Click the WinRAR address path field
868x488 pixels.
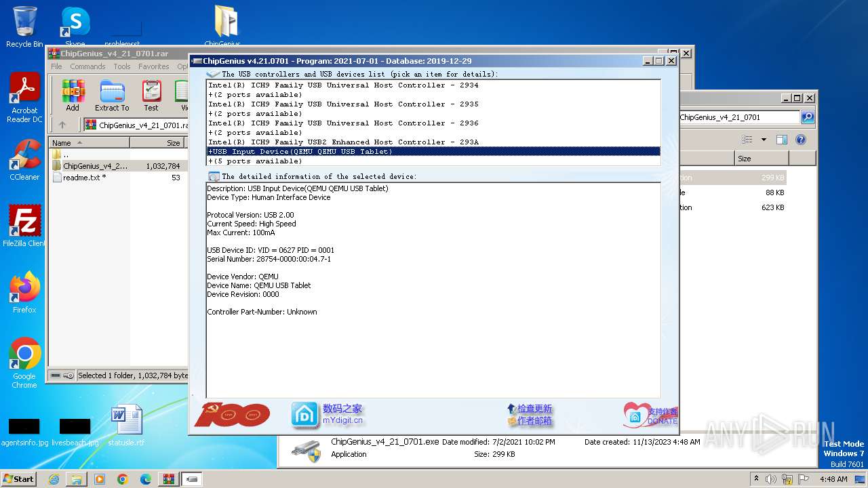[x=136, y=125]
